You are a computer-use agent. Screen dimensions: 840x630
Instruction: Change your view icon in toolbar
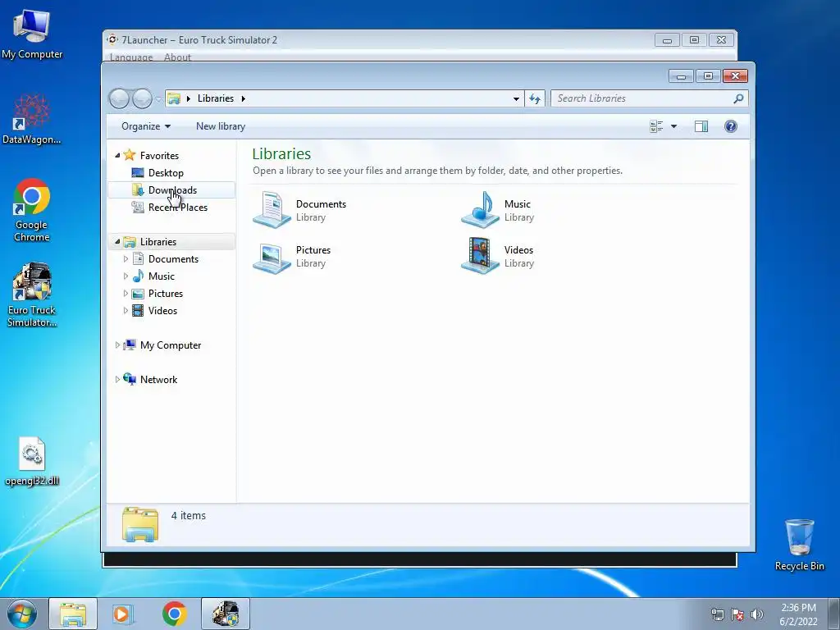click(656, 126)
